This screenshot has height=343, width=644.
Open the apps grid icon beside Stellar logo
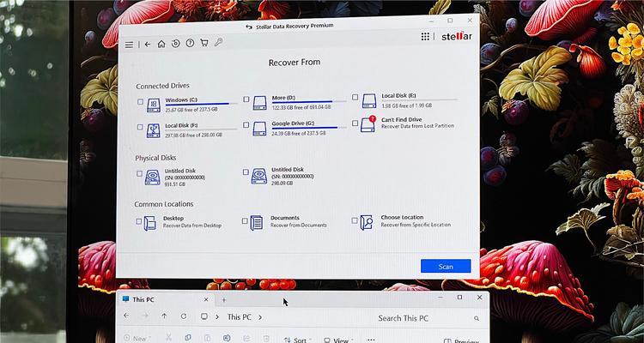click(x=425, y=37)
